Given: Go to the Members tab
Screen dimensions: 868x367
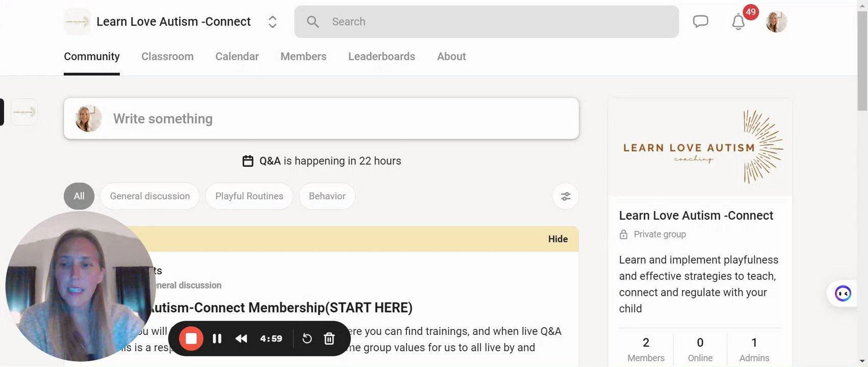Looking at the screenshot, I should click(303, 57).
